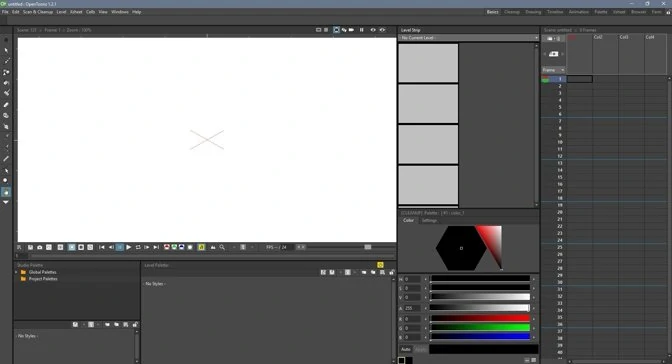The image size is (672, 364).
Task: Toggle the Red channel view
Action: coord(167,247)
